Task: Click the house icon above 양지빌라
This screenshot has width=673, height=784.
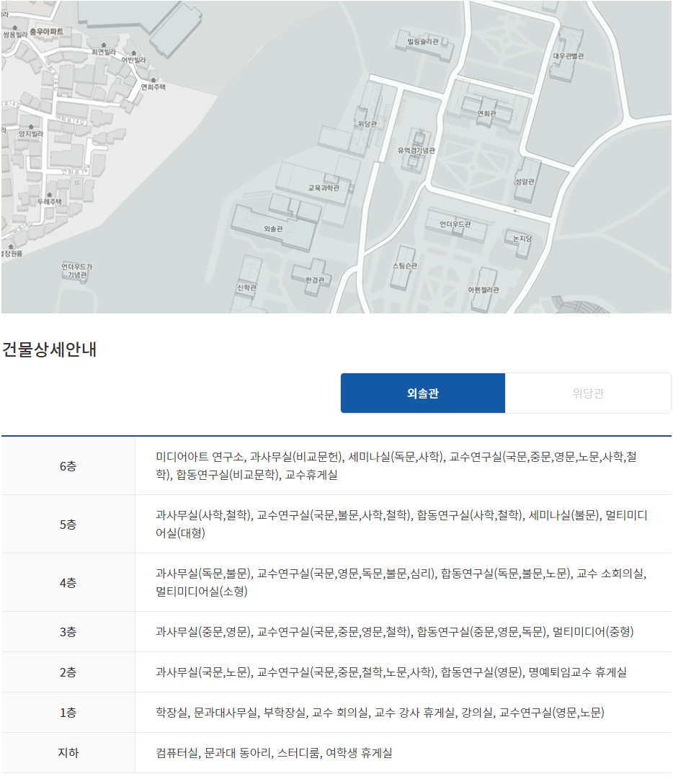Action: 31,126
